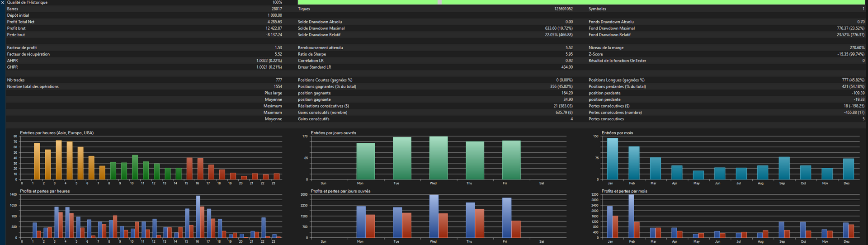The image size is (868, 245).
Task: Click the "Nb trades" label
Action: pyautogui.click(x=16, y=80)
